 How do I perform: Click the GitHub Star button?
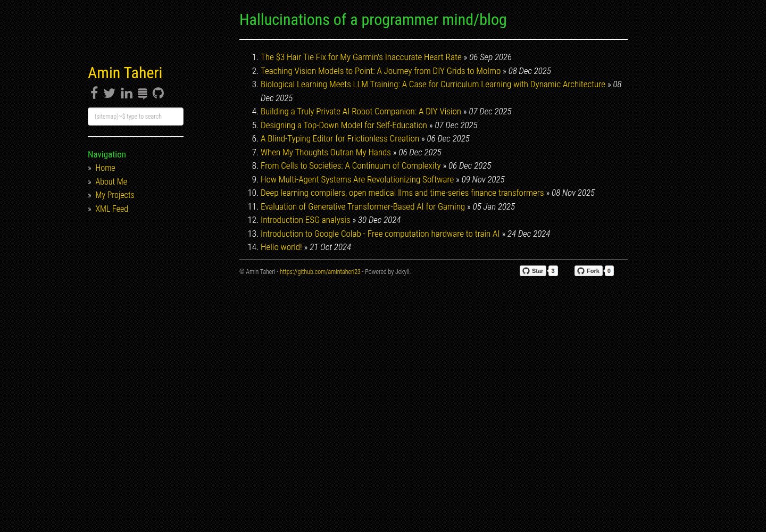click(533, 271)
